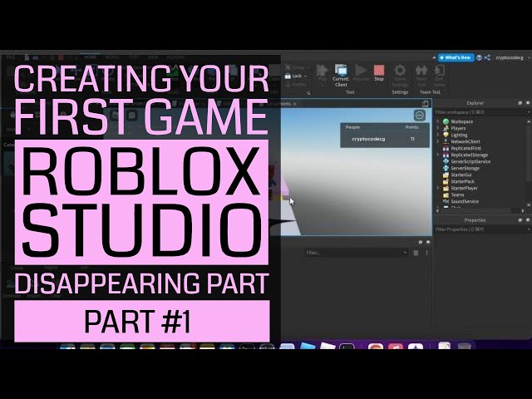Viewport: 532px width, 399px height.
Task: Toggle the device emulator icon in viewport
Action: (425, 103)
